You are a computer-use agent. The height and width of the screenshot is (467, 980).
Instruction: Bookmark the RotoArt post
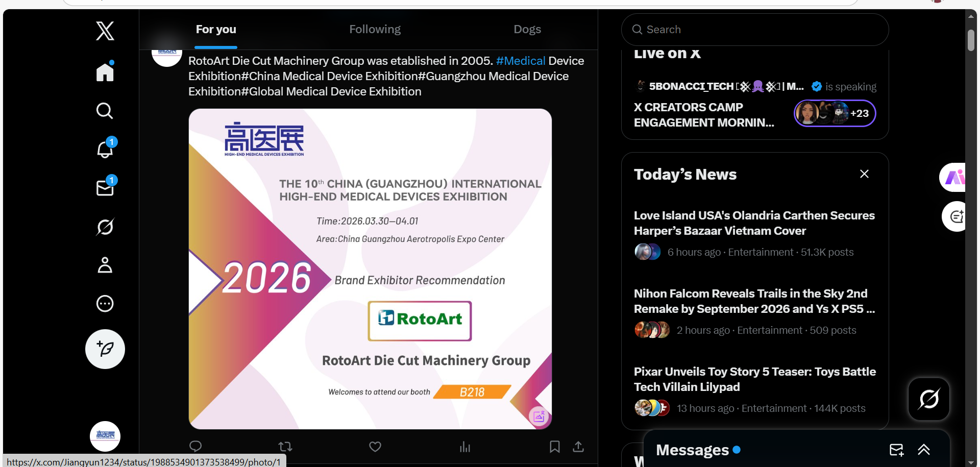[554, 447]
